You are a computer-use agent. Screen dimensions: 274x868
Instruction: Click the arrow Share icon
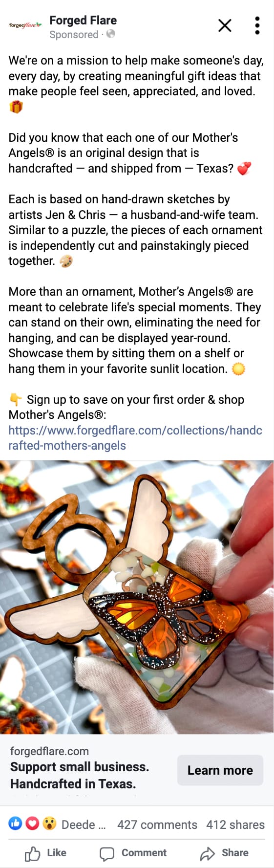(x=208, y=853)
